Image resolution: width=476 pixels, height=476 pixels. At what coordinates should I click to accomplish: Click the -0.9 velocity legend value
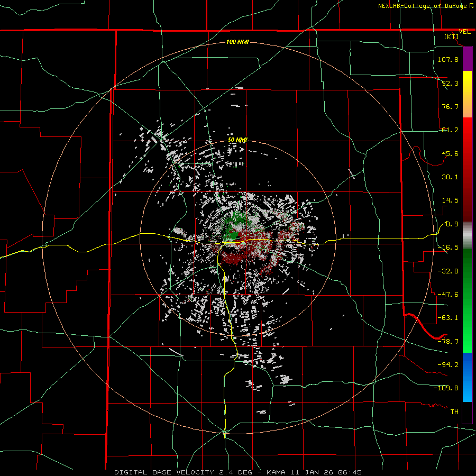450,224
